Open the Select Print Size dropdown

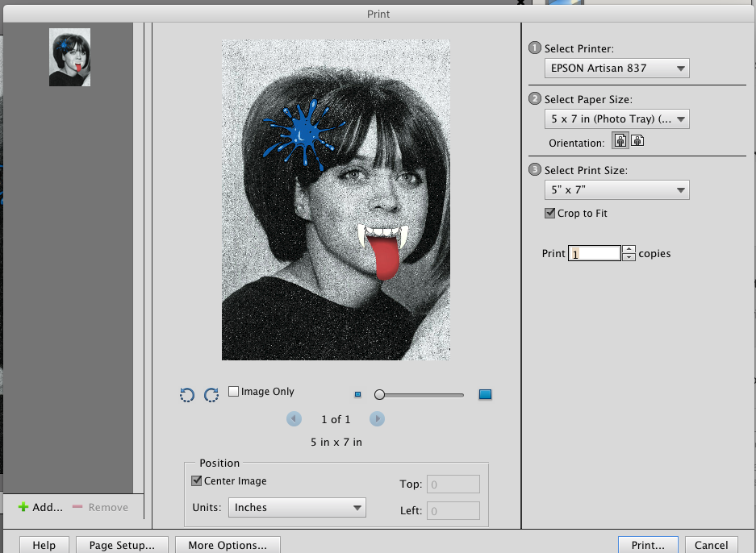tap(617, 189)
